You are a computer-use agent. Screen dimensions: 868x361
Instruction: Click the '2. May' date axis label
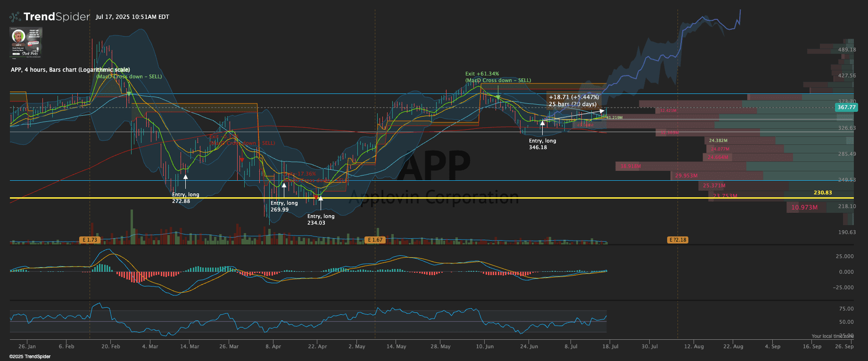tap(357, 346)
